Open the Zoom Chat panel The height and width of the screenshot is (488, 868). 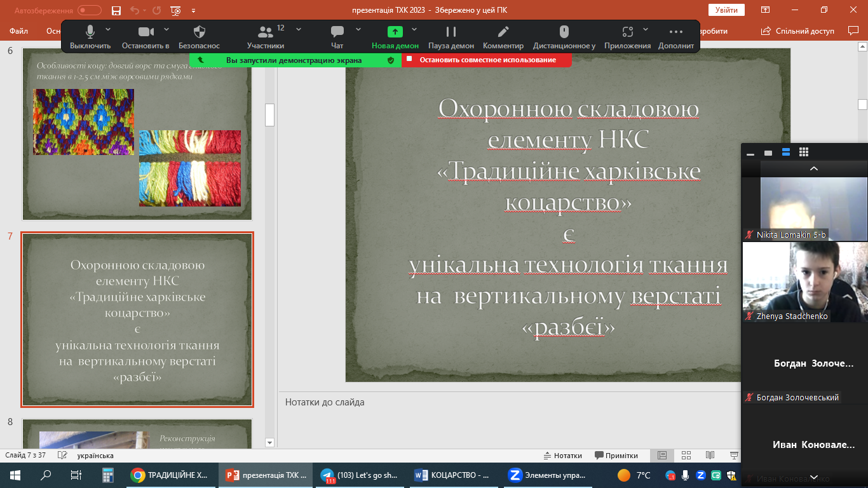point(337,37)
